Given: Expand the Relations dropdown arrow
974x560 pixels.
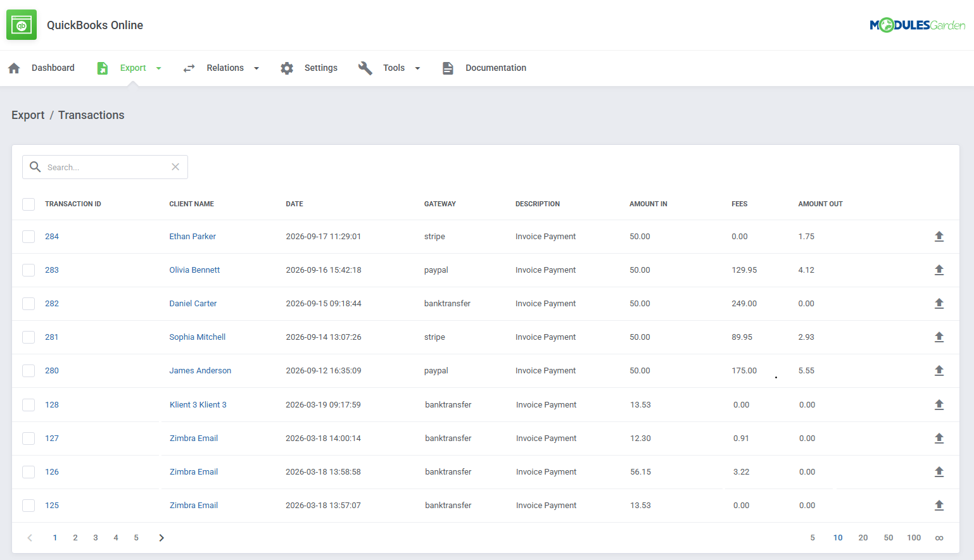Looking at the screenshot, I should pos(256,68).
